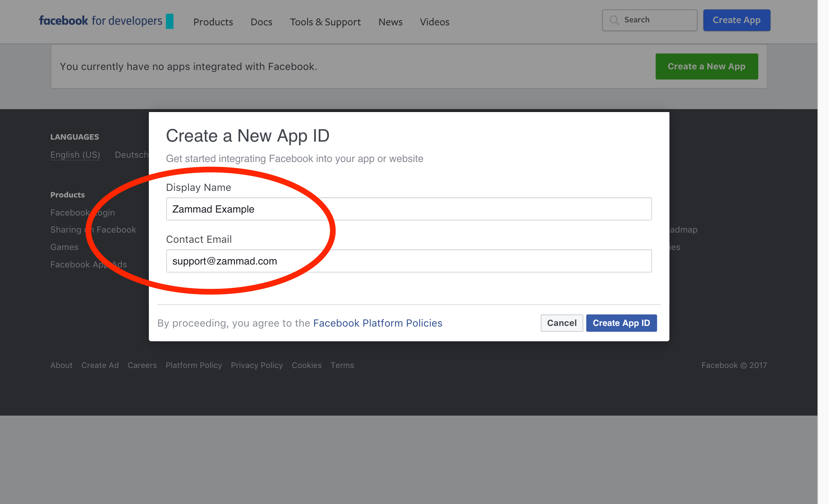828x504 pixels.
Task: Open the Terms footer link
Action: [x=342, y=365]
